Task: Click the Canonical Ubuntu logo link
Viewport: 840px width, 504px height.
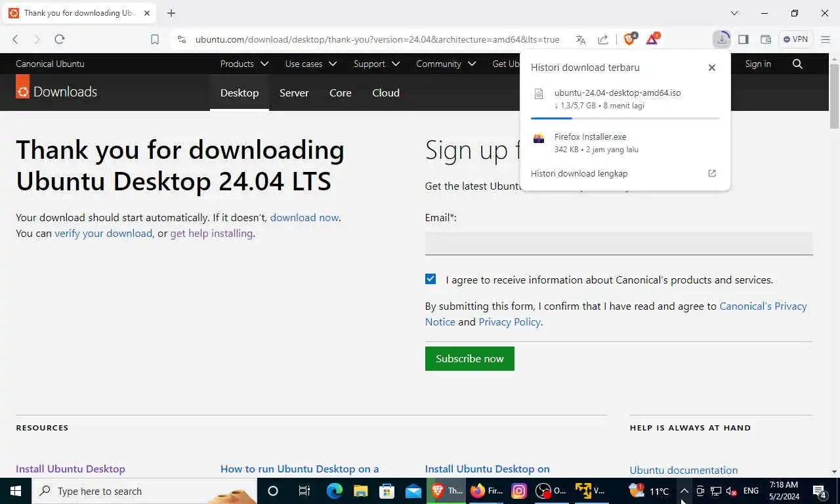Action: tap(50, 64)
